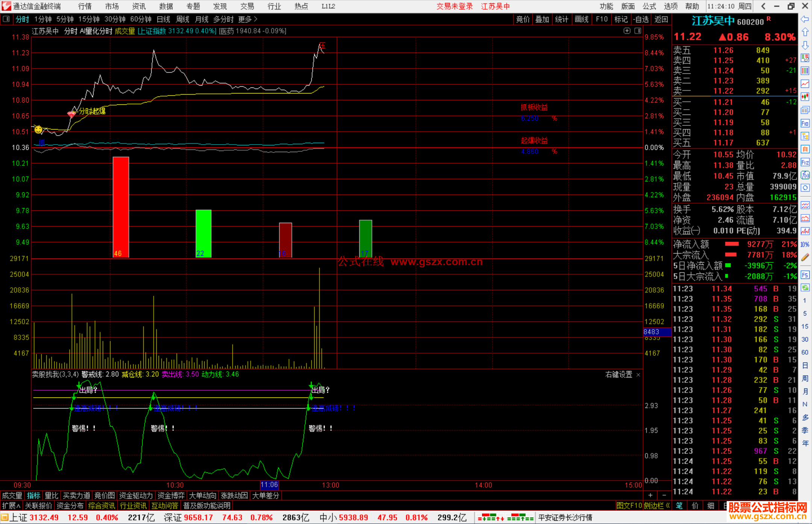Click the 右键设置 label in indicator pane
The width and height of the screenshot is (812, 524).
pyautogui.click(x=619, y=375)
